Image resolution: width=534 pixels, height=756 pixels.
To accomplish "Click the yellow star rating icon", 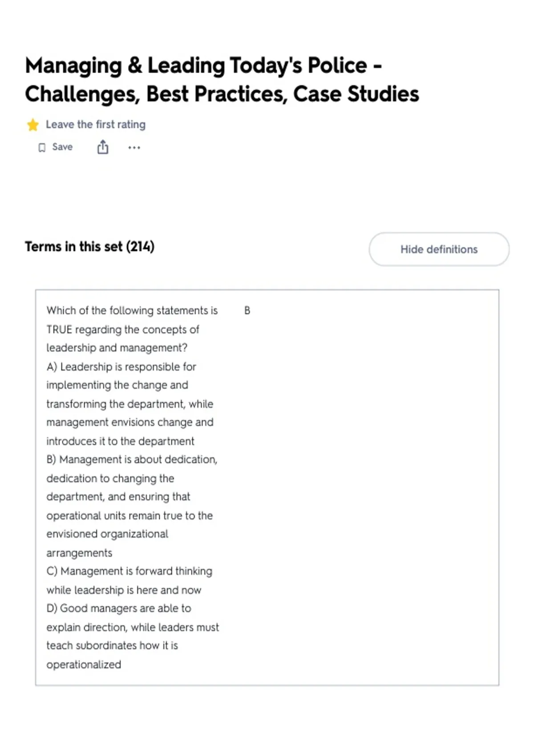I will click(x=33, y=125).
